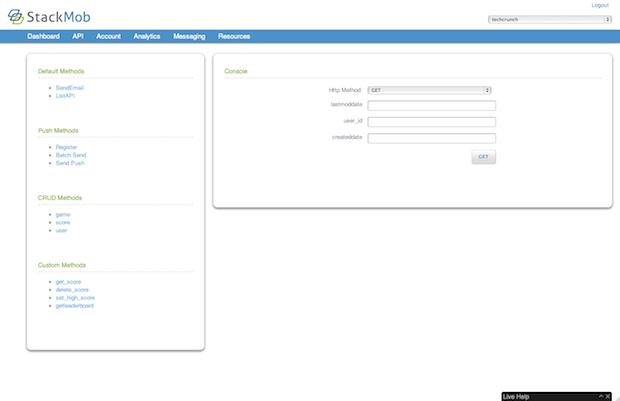
Task: Select the user CRUD method
Action: [x=61, y=230]
